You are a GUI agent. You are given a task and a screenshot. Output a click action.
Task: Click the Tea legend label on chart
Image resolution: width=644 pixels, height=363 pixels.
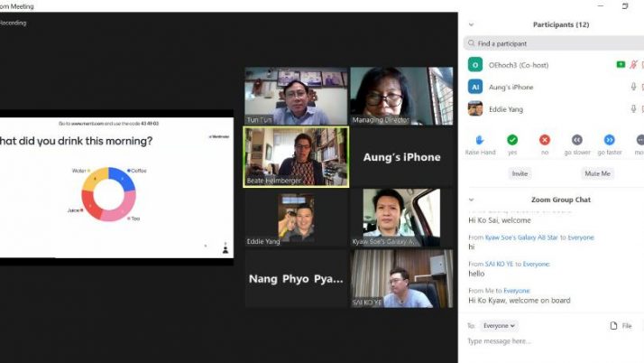(x=133, y=219)
